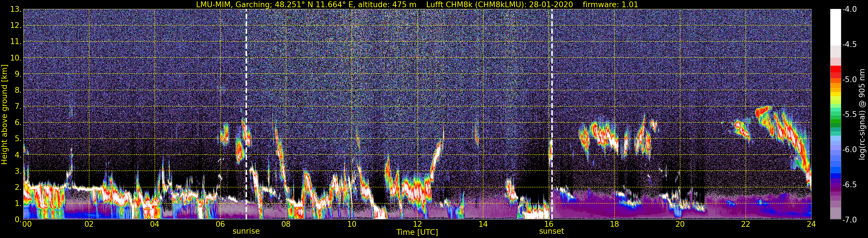The width and height of the screenshot is (868, 238).
Task: Click the '6.' height axis tick label
Action: [18, 123]
